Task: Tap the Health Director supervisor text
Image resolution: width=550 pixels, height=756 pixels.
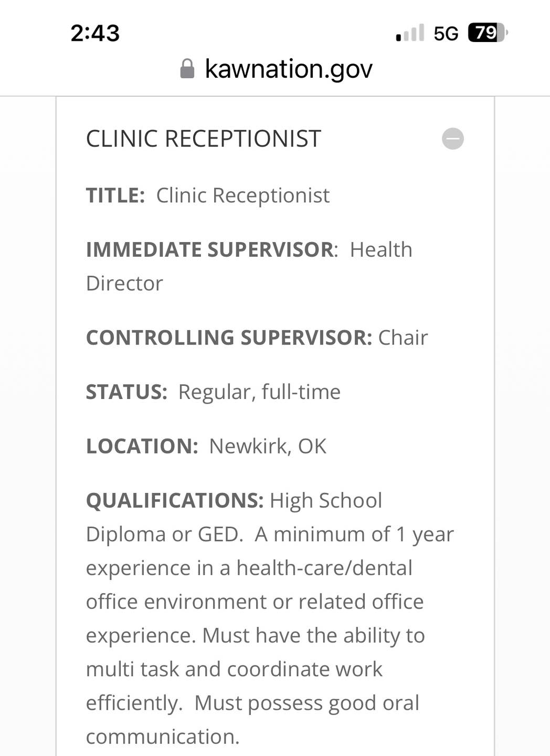Action: 380,250
